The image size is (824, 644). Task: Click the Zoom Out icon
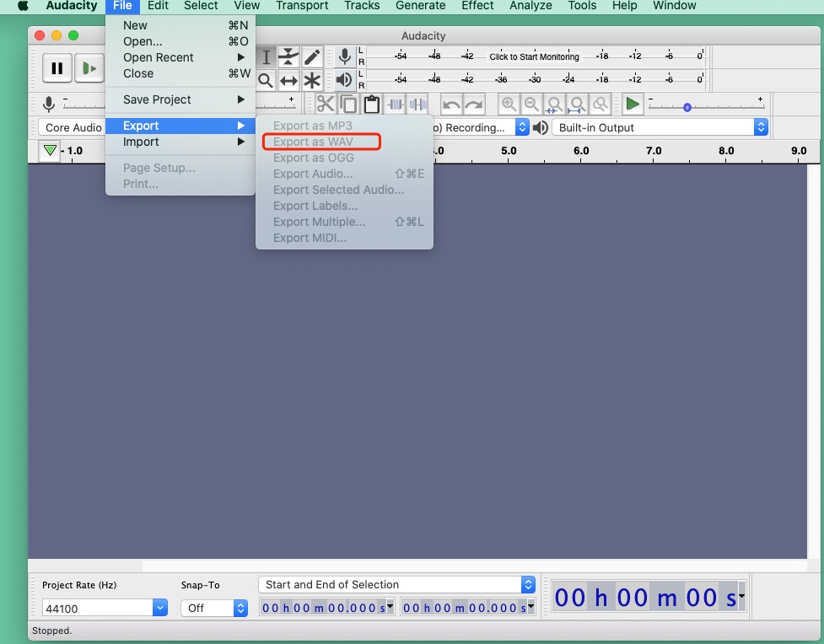[531, 104]
